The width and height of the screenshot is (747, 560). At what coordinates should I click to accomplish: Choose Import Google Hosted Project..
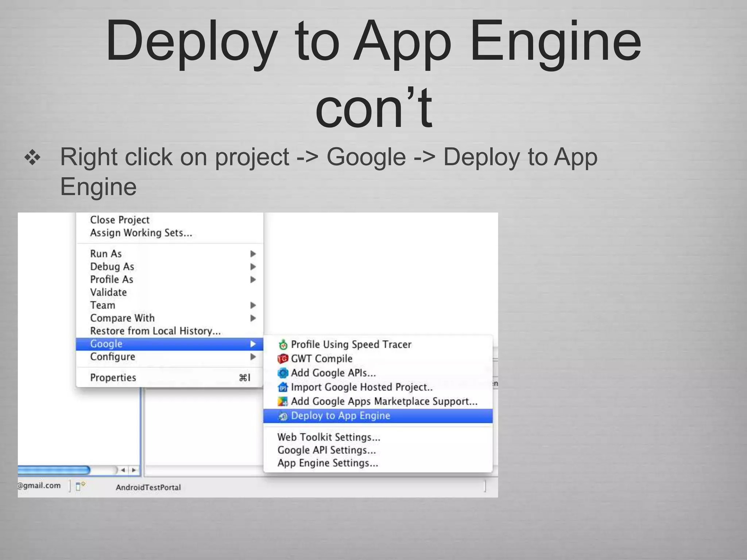[x=378, y=387]
